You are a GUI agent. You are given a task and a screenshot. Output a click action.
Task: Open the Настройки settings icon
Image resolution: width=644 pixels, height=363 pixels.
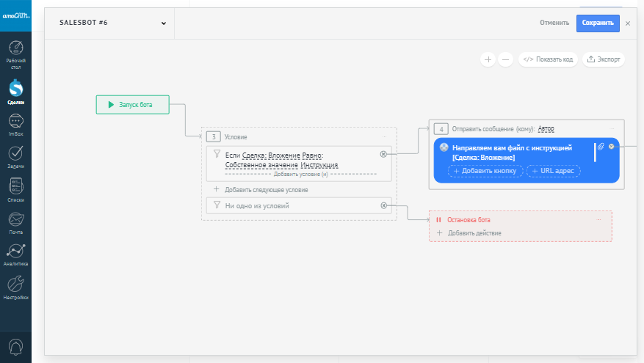point(15,285)
